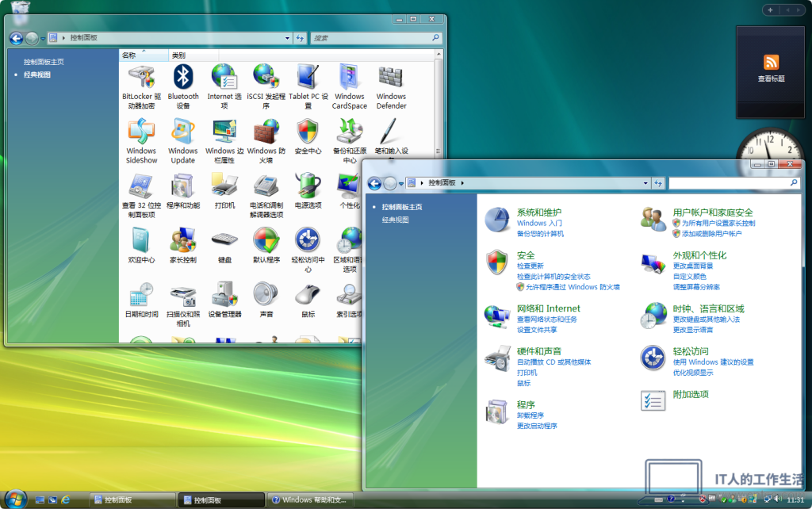Screen dimensions: 812x509
Task: Expand address bar dropdown in front window
Action: coord(645,183)
